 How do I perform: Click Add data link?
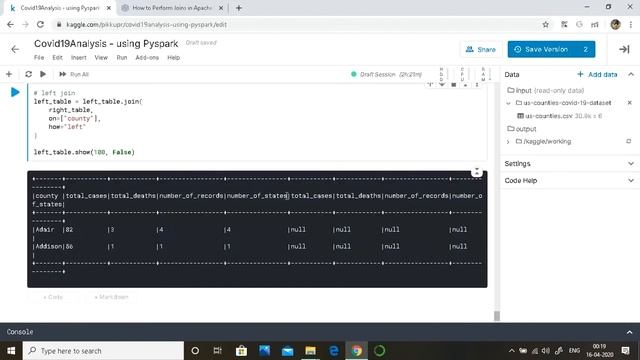click(597, 74)
